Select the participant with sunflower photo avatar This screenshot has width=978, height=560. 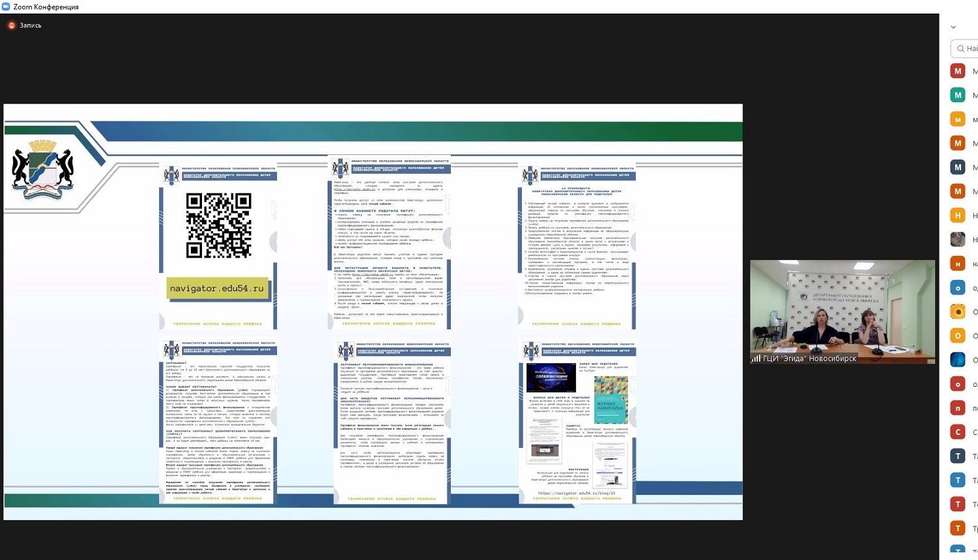coord(957,311)
